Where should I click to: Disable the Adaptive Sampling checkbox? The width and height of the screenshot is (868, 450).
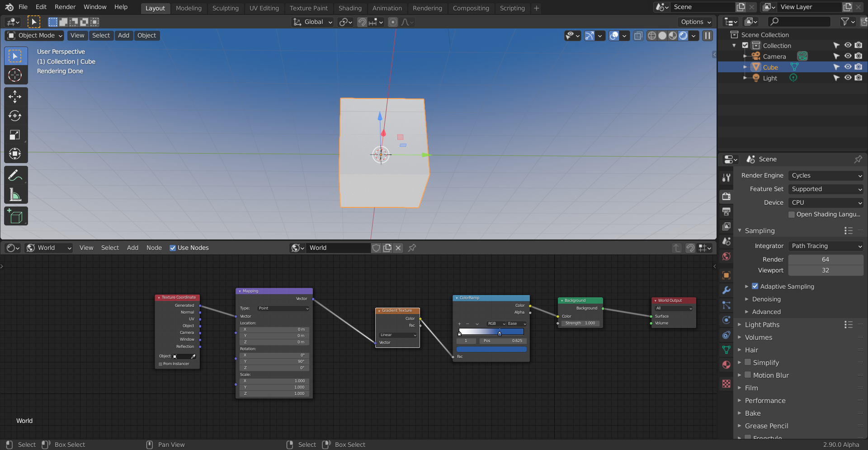click(x=755, y=286)
